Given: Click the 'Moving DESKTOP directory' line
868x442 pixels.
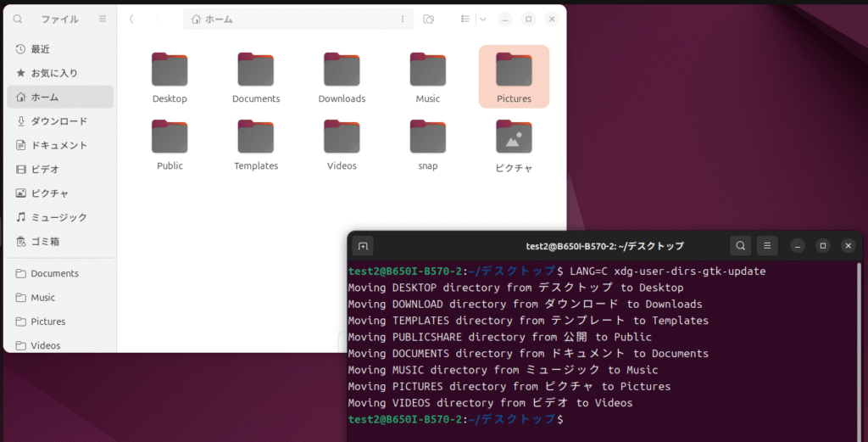Looking at the screenshot, I should pos(515,288).
